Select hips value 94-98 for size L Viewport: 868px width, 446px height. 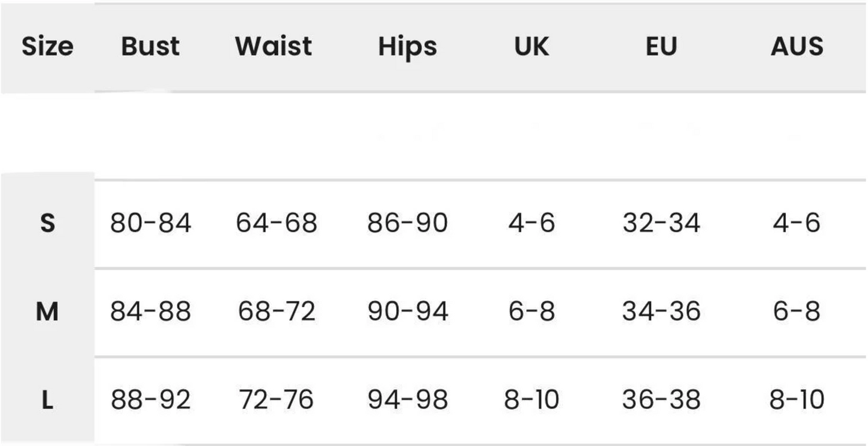407,400
